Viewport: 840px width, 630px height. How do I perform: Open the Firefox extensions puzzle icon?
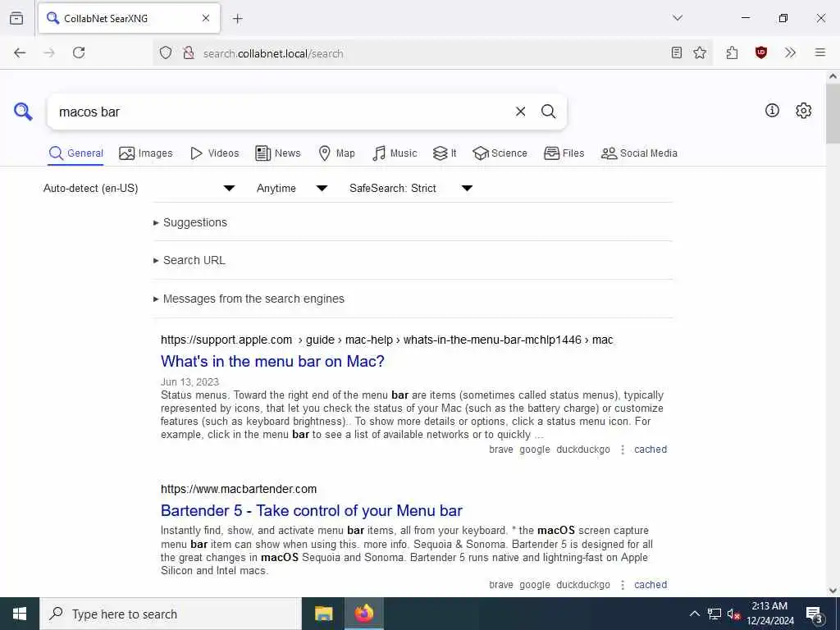point(732,52)
